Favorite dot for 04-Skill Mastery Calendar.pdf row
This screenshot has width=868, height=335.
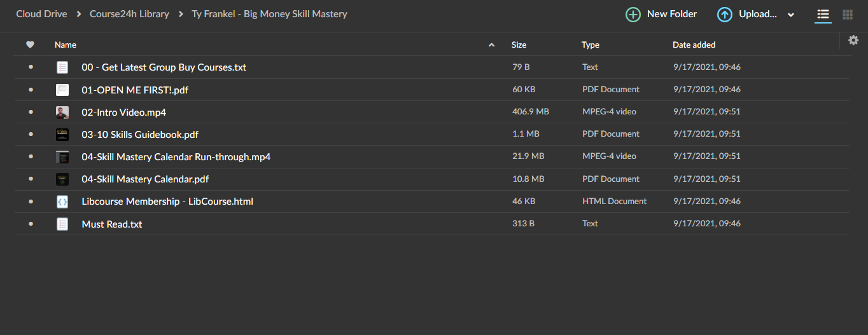[x=31, y=179]
